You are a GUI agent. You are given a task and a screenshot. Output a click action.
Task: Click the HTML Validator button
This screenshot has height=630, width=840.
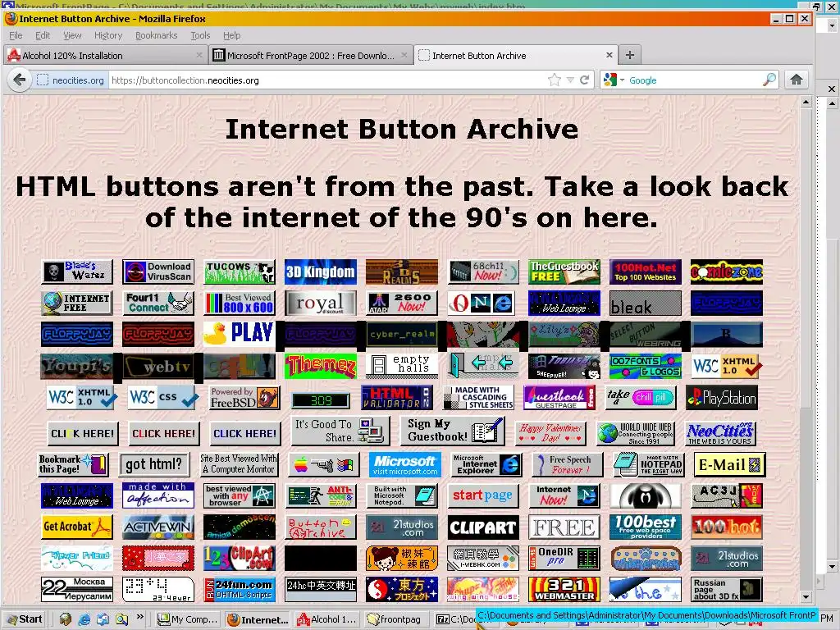click(x=396, y=398)
